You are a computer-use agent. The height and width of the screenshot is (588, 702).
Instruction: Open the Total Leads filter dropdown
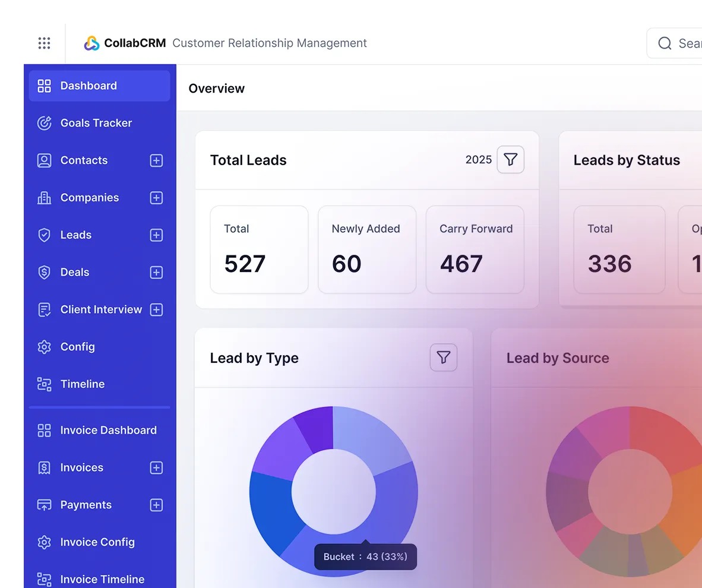[x=510, y=159]
